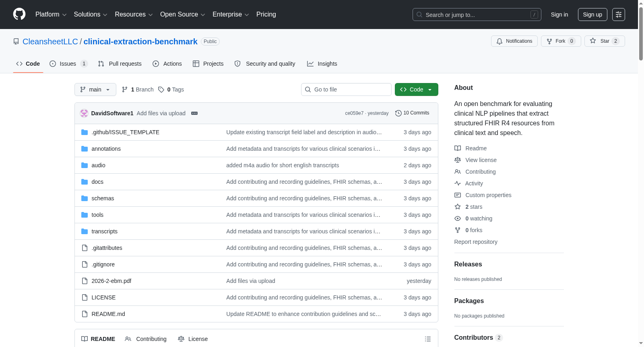The image size is (644, 347).
Task: Open the Report repository link
Action: coord(476,242)
